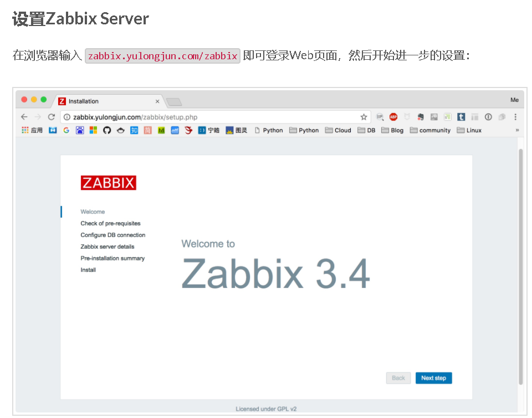Click the browser back arrow
Viewport: 532px width, 418px height.
tap(24, 117)
